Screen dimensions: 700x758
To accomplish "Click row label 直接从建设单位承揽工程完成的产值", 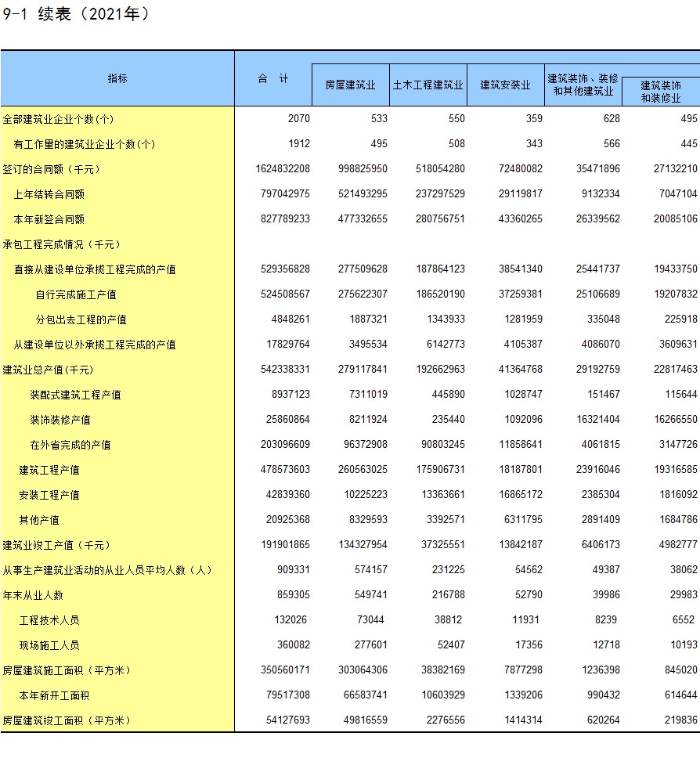I will pos(95,269).
